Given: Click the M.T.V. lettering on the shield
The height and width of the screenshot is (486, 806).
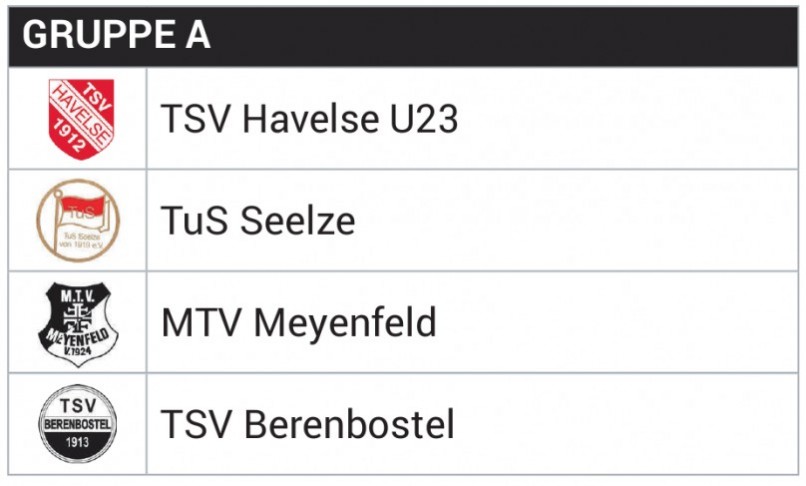Looking at the screenshot, I should [78, 297].
